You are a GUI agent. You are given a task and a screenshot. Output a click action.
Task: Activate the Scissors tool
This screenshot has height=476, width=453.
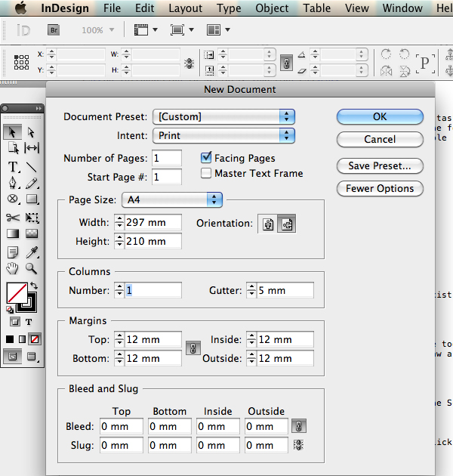click(x=13, y=218)
